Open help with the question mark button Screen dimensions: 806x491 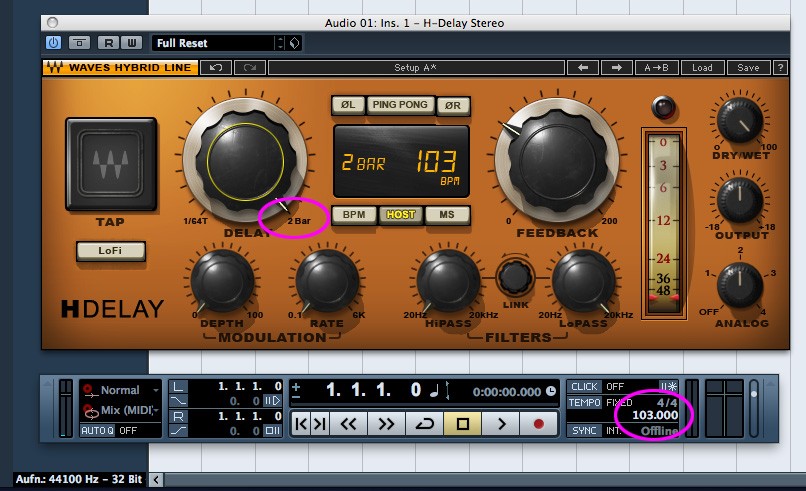tap(780, 68)
